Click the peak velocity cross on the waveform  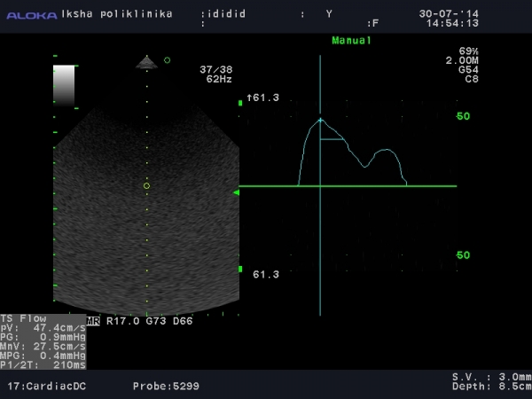[x=321, y=120]
